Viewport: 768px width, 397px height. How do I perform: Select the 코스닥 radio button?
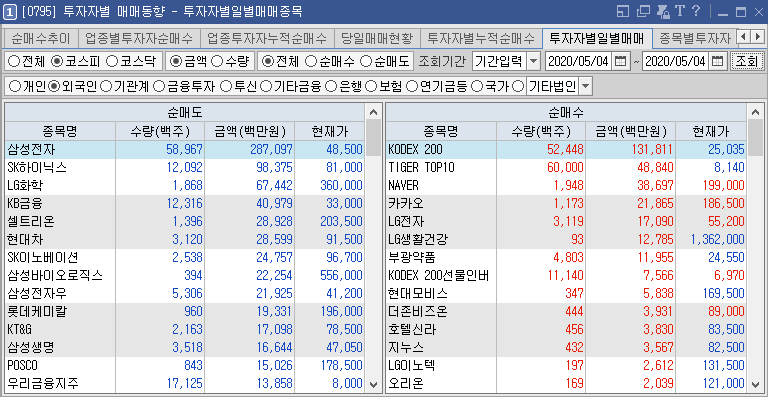[x=112, y=61]
